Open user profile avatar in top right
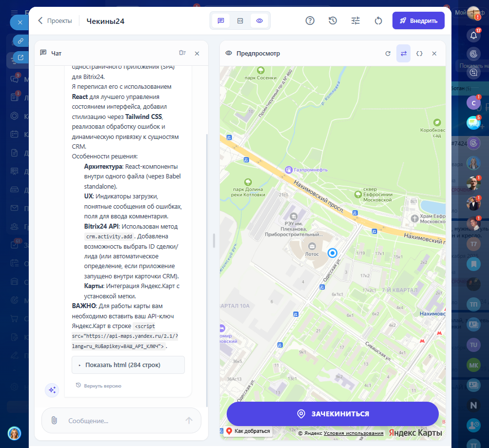489x448 pixels. [473, 13]
